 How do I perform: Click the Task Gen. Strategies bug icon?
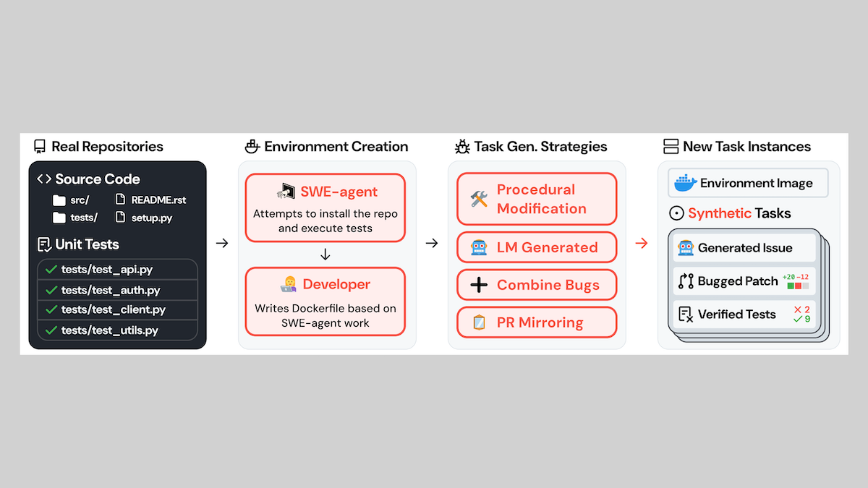tap(462, 147)
